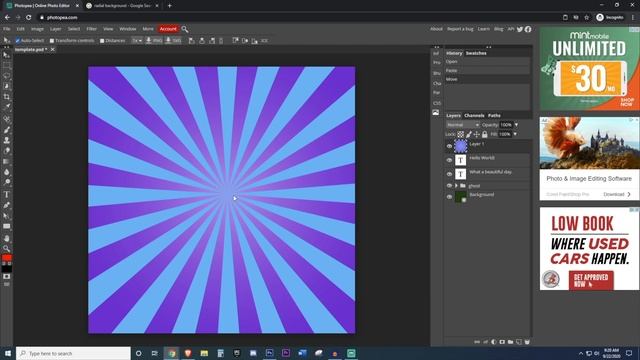This screenshot has width=640, height=360.
Task: Open the About link
Action: pyautogui.click(x=436, y=29)
